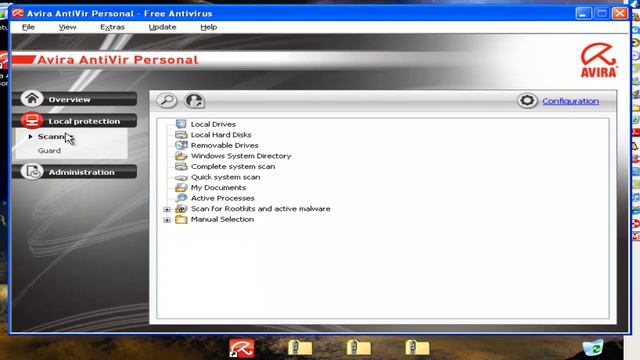Start scan as administrator icon
Image resolution: width=640 pixels, height=360 pixels.
click(x=194, y=100)
